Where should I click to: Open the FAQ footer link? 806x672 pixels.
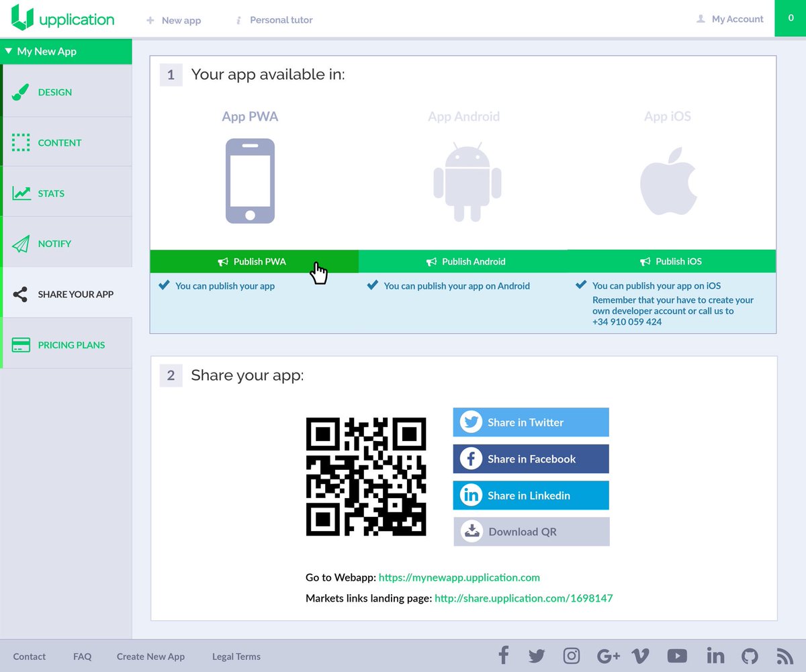point(82,657)
